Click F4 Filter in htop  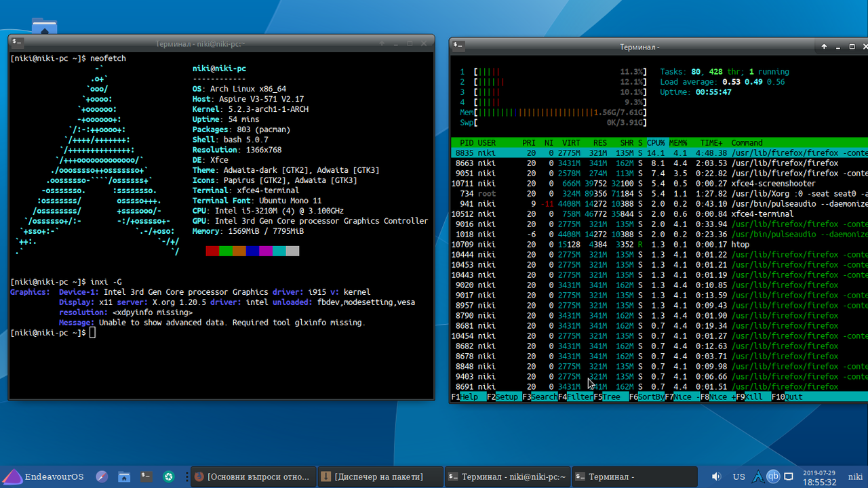[x=575, y=397]
